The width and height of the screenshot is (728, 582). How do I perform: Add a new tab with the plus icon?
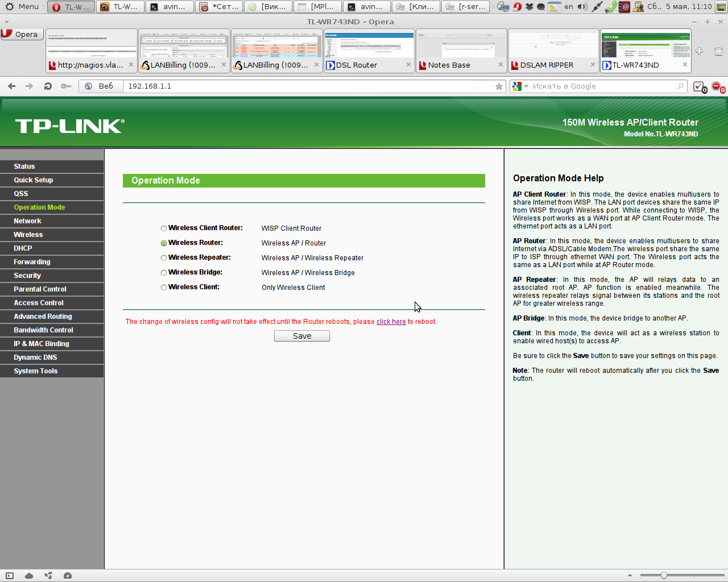(x=700, y=51)
